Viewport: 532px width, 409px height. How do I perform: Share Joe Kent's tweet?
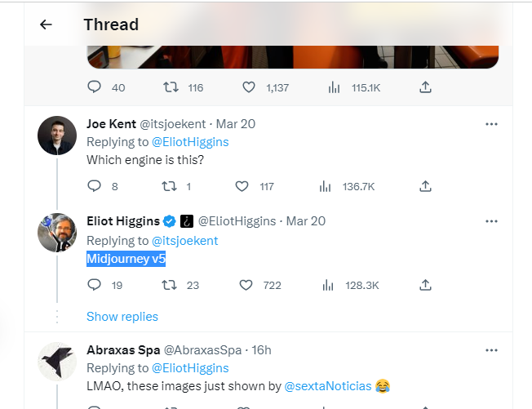(425, 186)
